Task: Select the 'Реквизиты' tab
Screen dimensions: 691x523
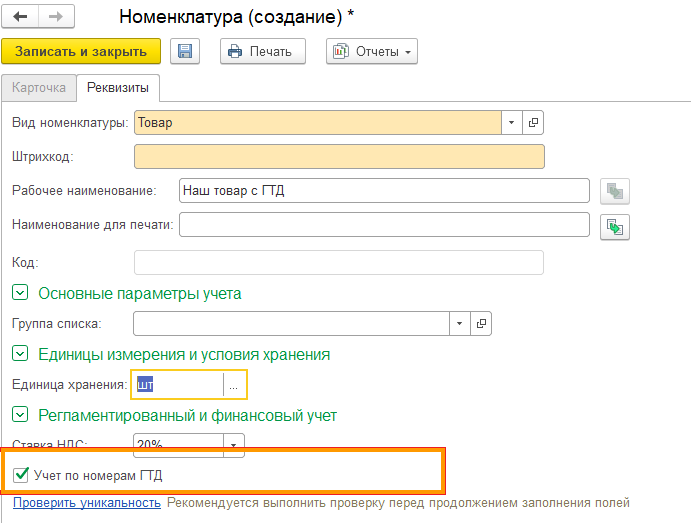Action: pos(118,88)
